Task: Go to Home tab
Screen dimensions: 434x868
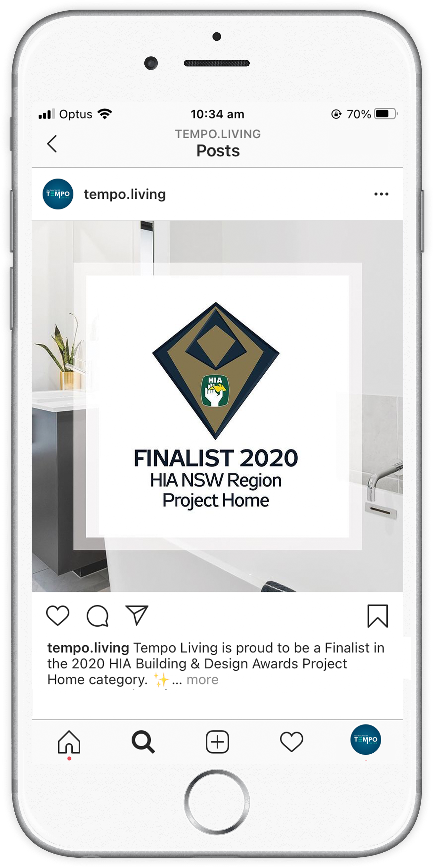Action: click(69, 742)
